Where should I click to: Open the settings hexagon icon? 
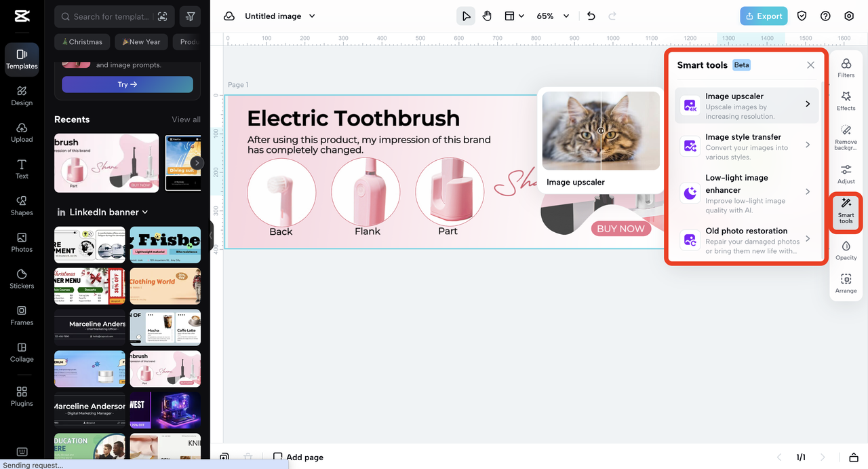tap(849, 16)
